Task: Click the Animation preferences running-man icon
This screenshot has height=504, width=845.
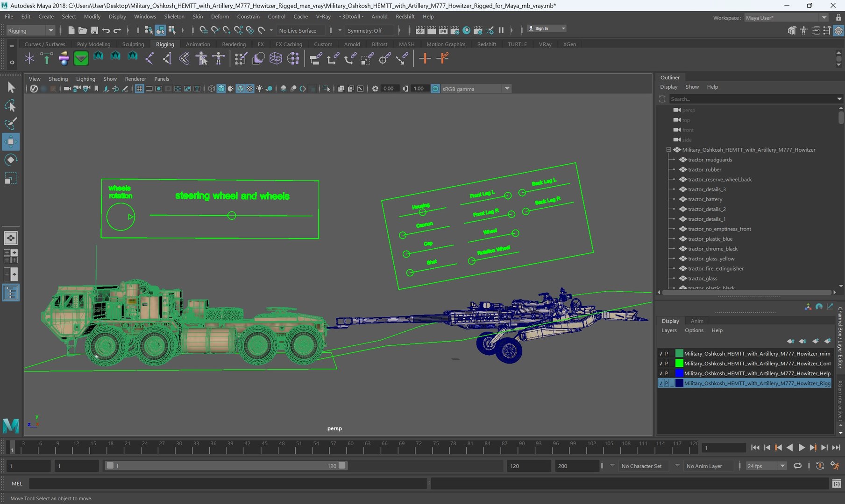Action: [x=835, y=466]
